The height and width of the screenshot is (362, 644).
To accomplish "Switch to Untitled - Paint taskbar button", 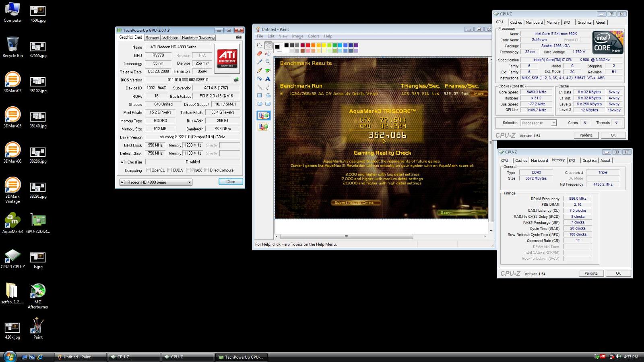I will pyautogui.click(x=80, y=357).
